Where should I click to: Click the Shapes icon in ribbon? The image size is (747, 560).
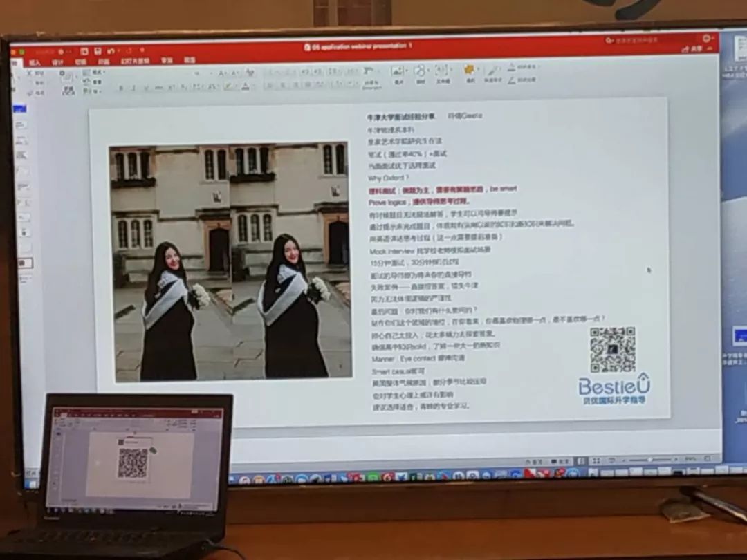(x=420, y=72)
